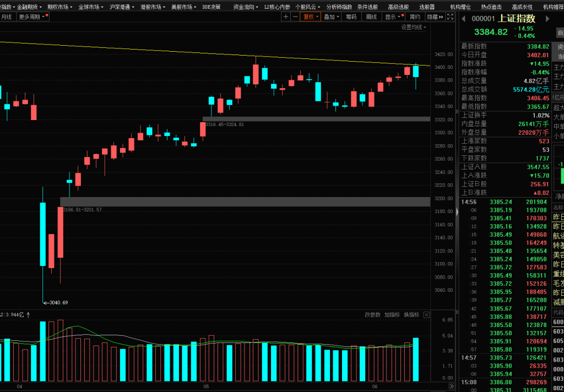
Task: Open the 资金流向 menu
Action: point(246,7)
